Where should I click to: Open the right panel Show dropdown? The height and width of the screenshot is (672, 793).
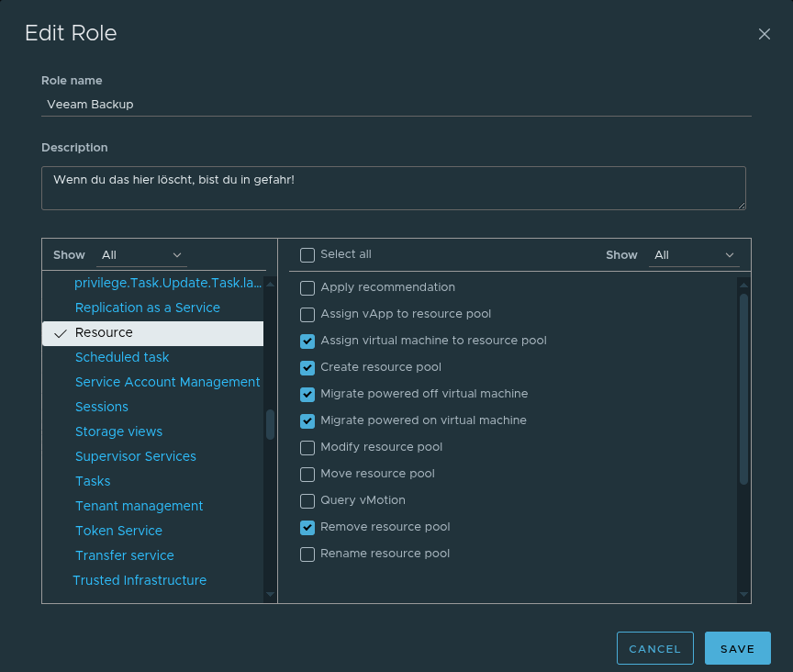pos(694,255)
